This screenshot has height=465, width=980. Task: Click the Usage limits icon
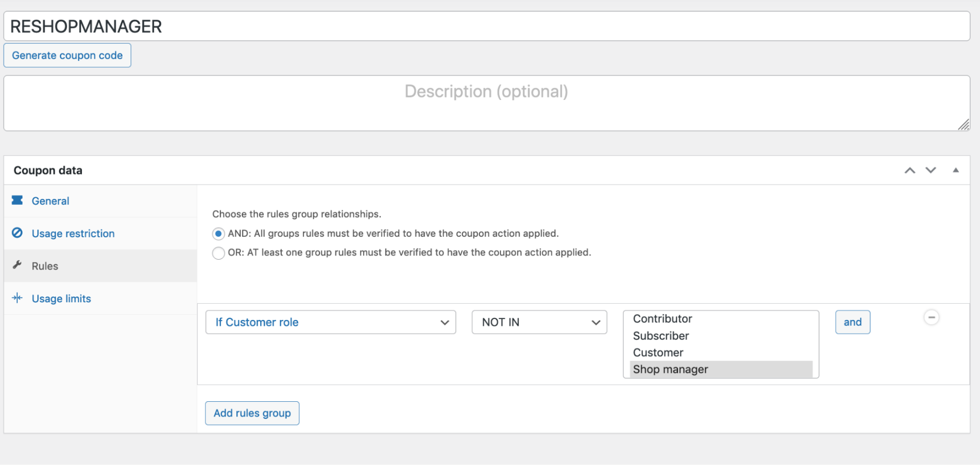coord(17,298)
